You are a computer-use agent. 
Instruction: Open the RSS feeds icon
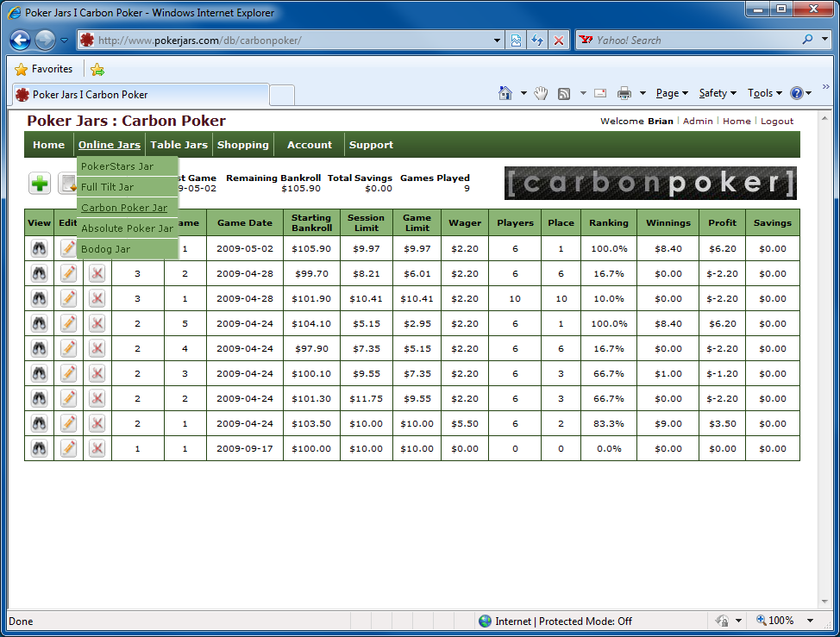click(564, 94)
